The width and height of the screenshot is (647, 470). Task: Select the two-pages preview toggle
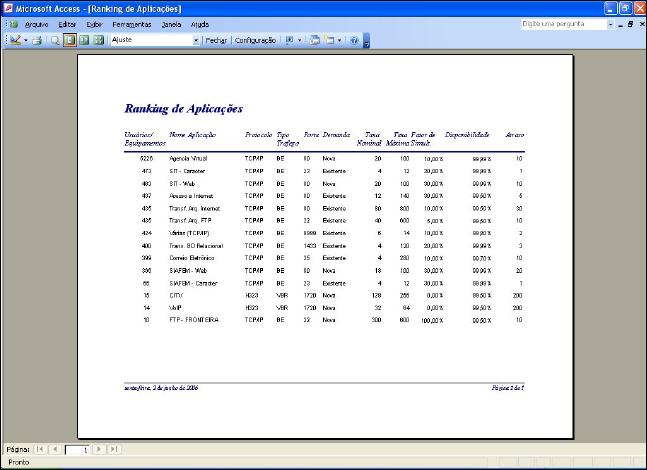click(x=84, y=40)
